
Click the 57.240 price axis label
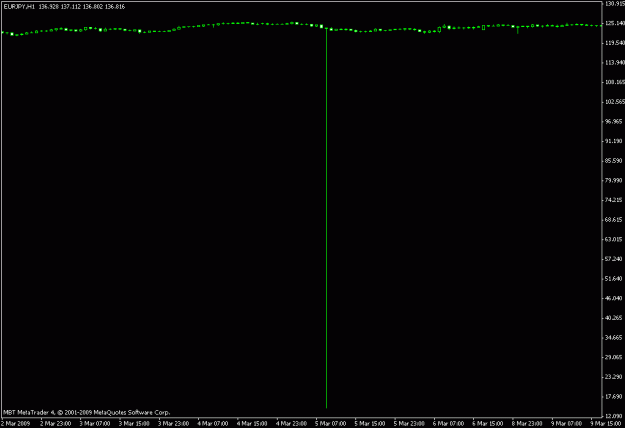coord(615,259)
